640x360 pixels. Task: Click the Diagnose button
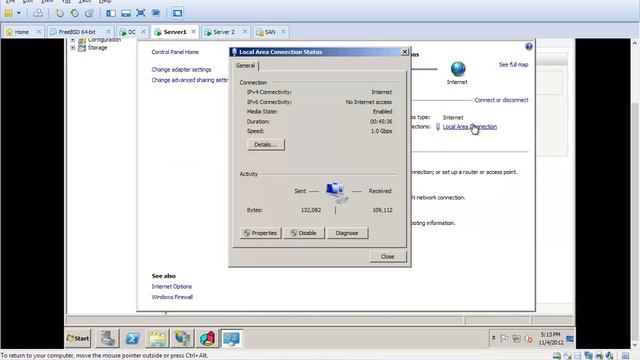pos(347,233)
